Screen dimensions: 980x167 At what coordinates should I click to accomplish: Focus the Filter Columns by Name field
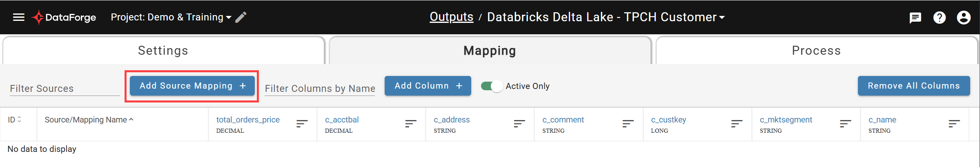[320, 89]
